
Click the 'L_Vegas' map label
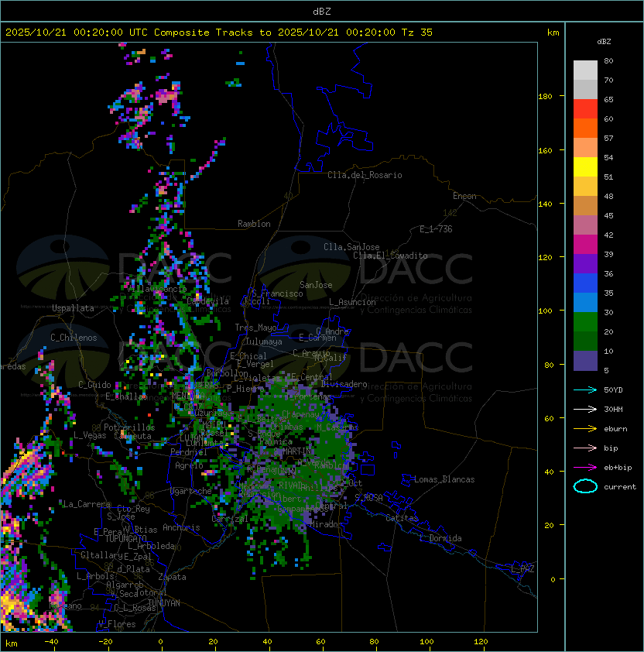coord(90,435)
